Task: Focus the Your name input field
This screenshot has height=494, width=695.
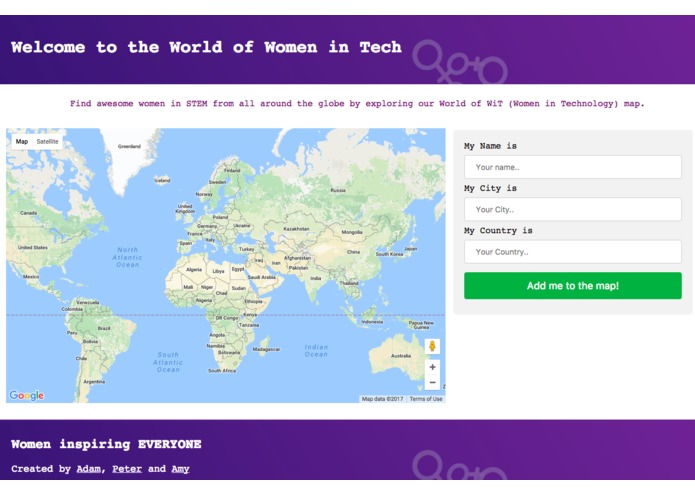Action: pyautogui.click(x=573, y=167)
